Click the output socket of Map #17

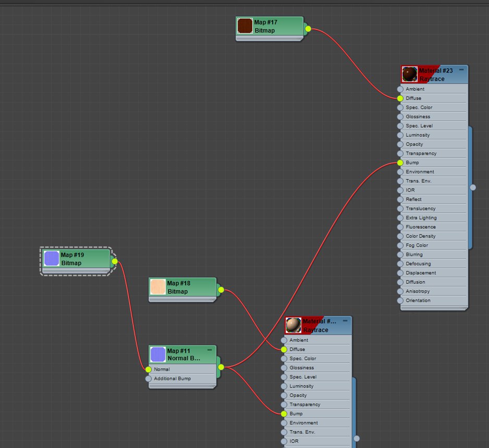click(308, 29)
